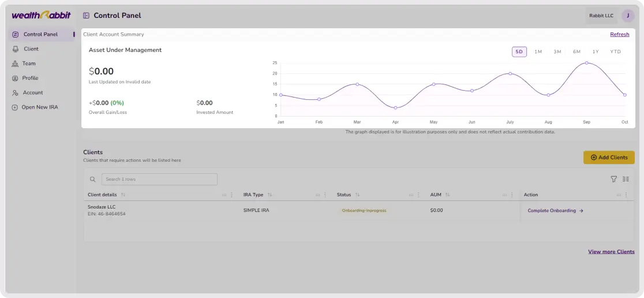This screenshot has width=644, height=298.
Task: Click the Add Clients button
Action: pyautogui.click(x=608, y=157)
